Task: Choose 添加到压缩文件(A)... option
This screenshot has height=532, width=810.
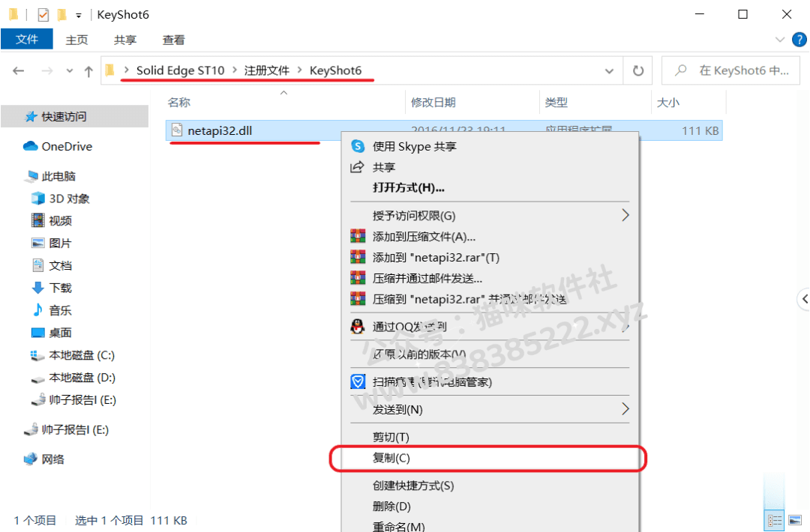Action: [x=490, y=237]
